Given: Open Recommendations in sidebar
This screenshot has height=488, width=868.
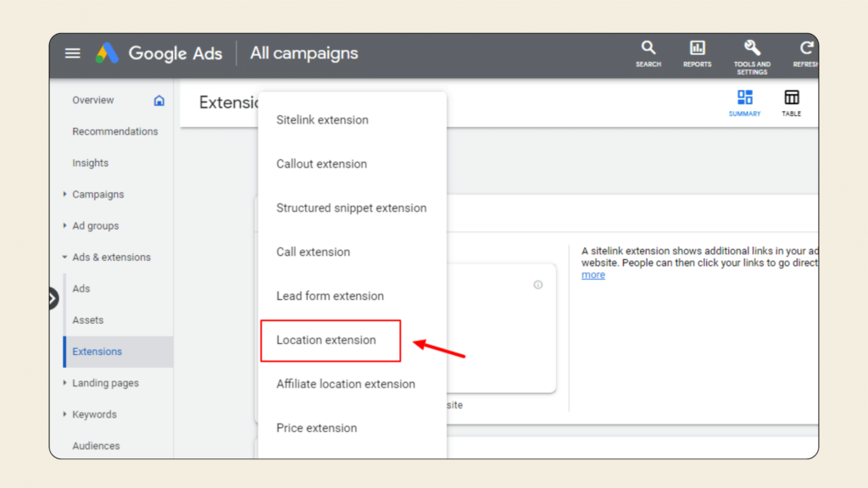Looking at the screenshot, I should 115,131.
